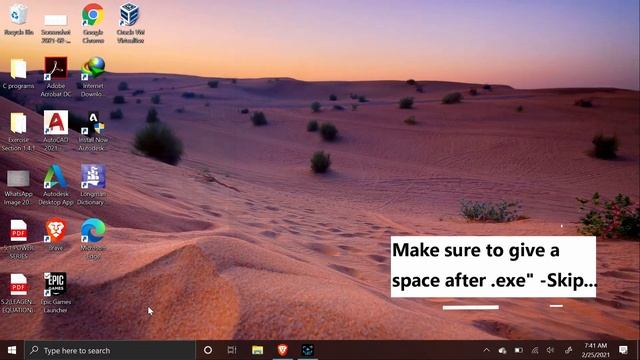640x360 pixels.
Task: Open the POWER SERIES PDF file
Action: pos(18,239)
